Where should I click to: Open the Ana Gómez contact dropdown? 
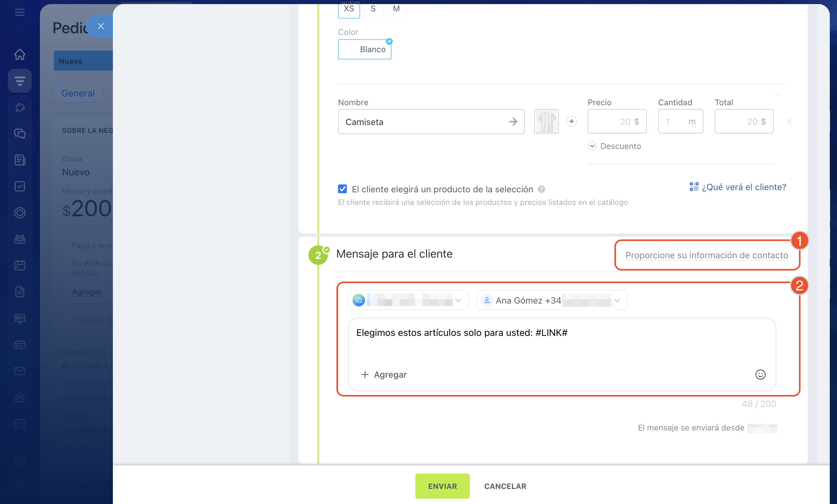(x=551, y=300)
